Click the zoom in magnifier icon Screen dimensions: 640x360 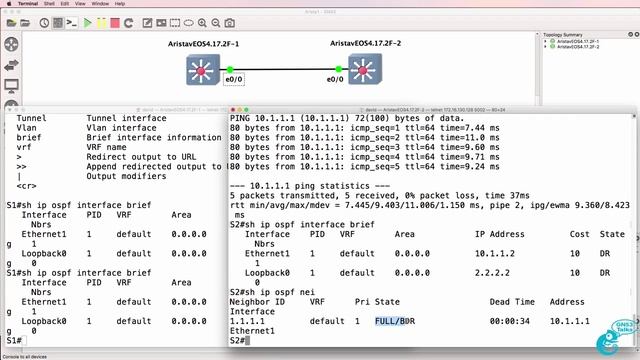(202, 23)
